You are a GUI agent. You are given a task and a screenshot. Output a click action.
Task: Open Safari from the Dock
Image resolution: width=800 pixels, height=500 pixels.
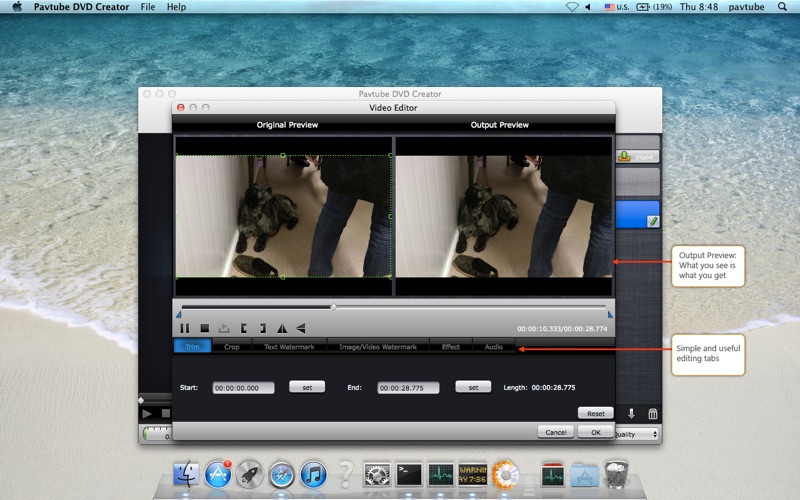pyautogui.click(x=282, y=475)
